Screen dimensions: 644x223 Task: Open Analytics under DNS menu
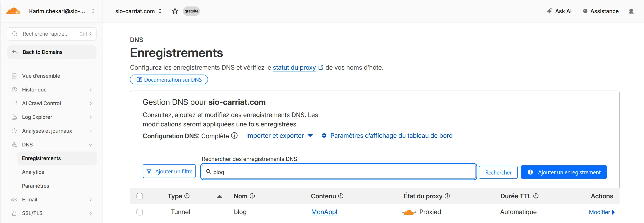pos(33,172)
